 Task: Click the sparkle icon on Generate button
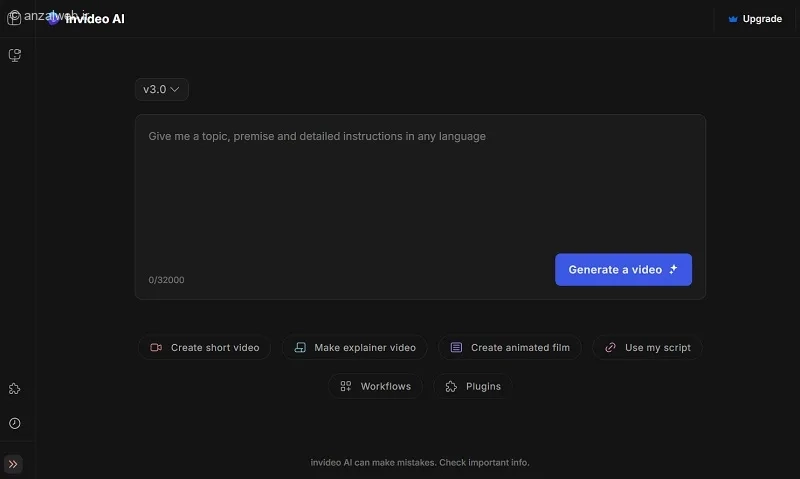click(673, 269)
